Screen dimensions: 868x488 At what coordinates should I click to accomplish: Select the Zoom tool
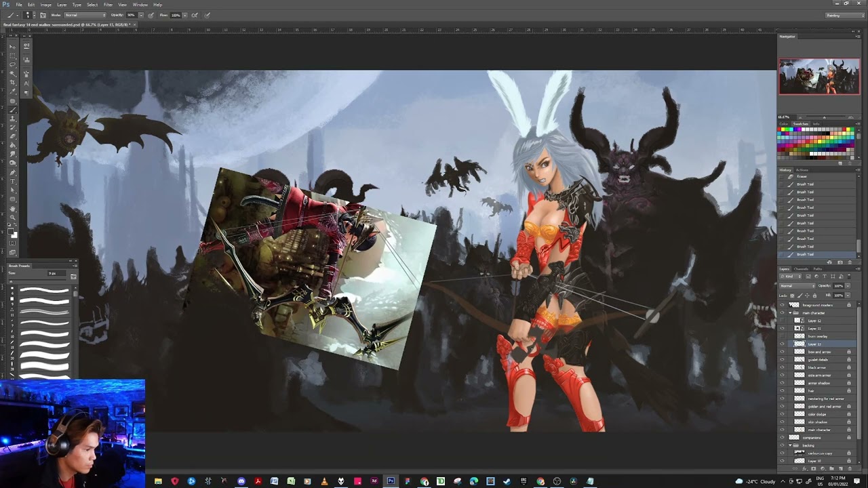coord(12,217)
